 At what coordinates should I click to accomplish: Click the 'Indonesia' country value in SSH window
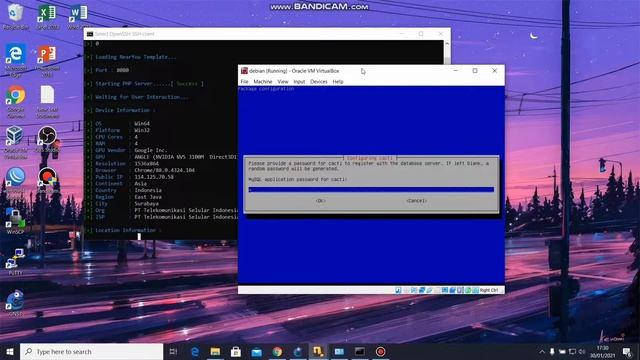click(x=148, y=190)
